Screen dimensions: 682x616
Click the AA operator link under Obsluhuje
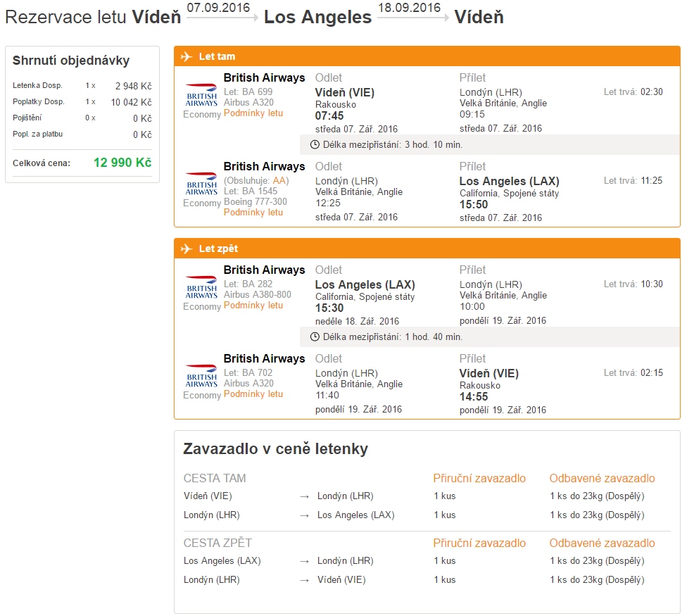click(279, 180)
